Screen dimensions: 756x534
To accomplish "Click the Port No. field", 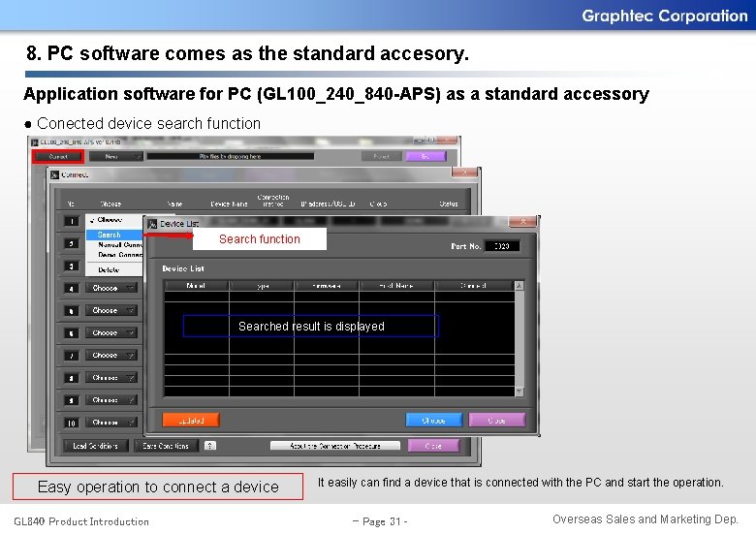I will (x=502, y=246).
